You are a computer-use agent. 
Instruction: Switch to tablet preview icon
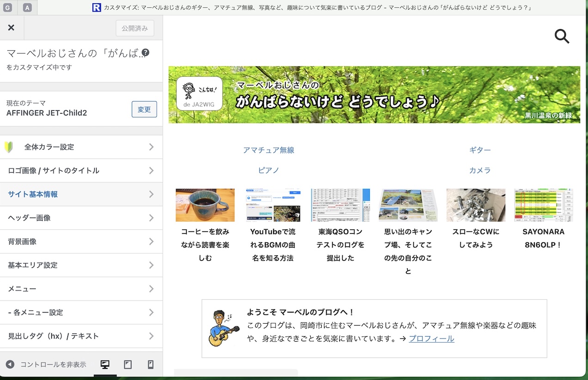point(128,365)
